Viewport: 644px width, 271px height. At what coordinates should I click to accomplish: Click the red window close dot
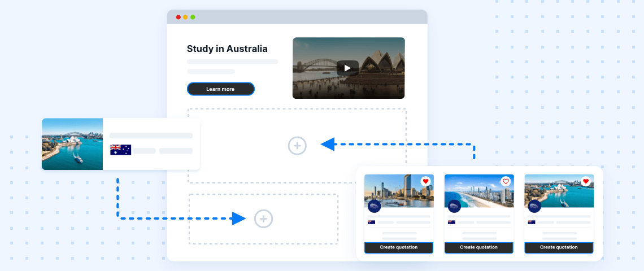click(x=179, y=18)
